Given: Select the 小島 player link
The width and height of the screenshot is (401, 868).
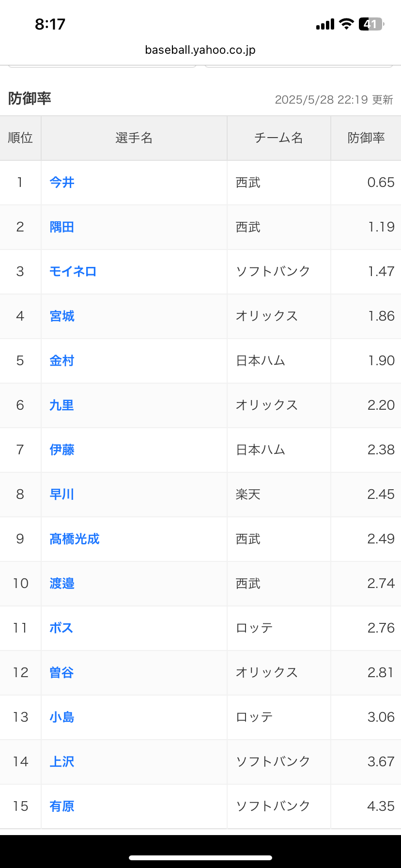Looking at the screenshot, I should (62, 717).
